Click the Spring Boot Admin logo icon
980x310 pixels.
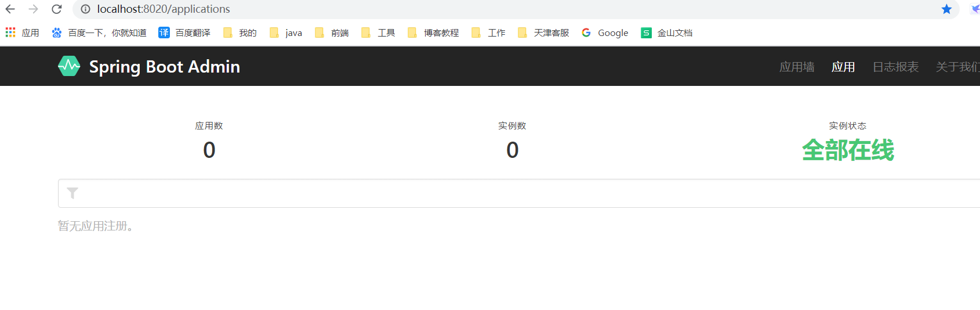[x=69, y=66]
